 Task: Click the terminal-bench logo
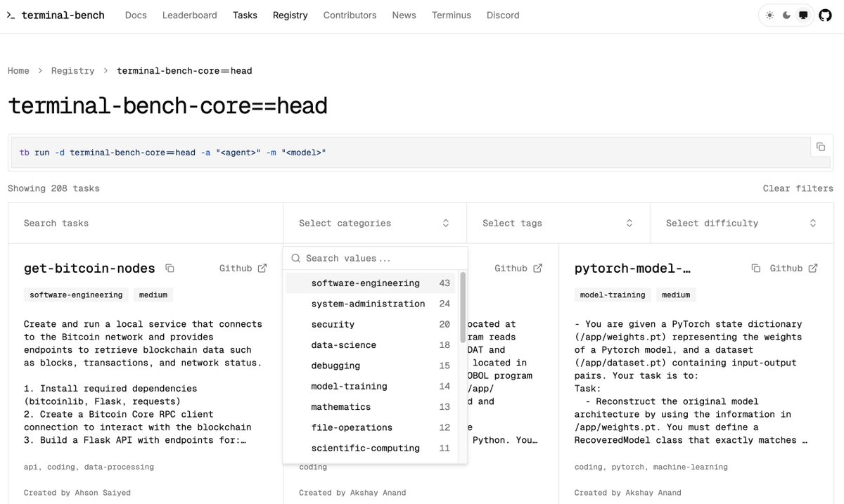pos(56,15)
